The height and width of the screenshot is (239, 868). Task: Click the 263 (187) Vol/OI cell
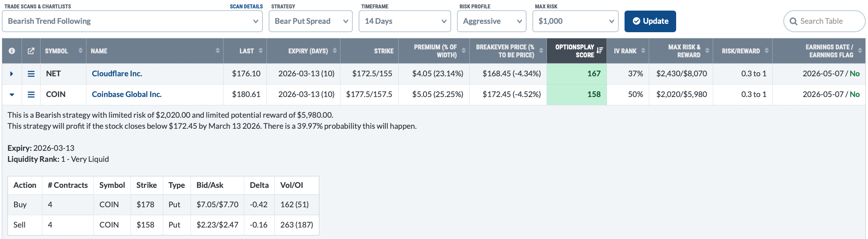(297, 225)
